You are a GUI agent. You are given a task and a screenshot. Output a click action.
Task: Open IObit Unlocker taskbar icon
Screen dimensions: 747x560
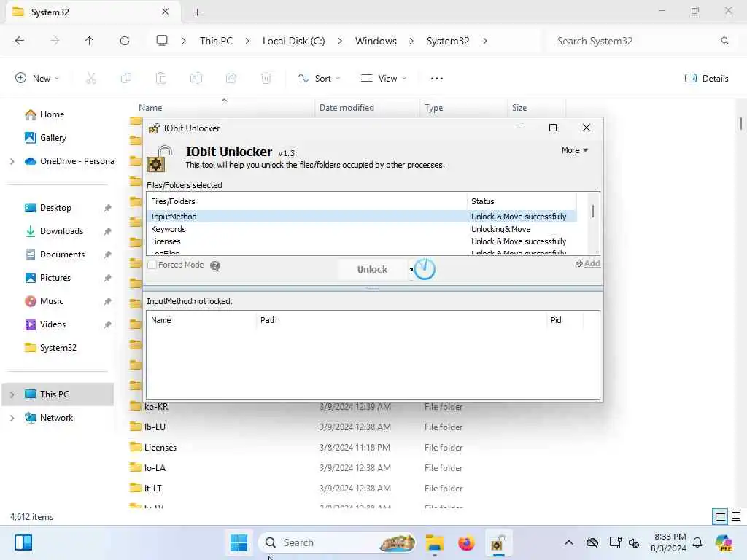(498, 542)
